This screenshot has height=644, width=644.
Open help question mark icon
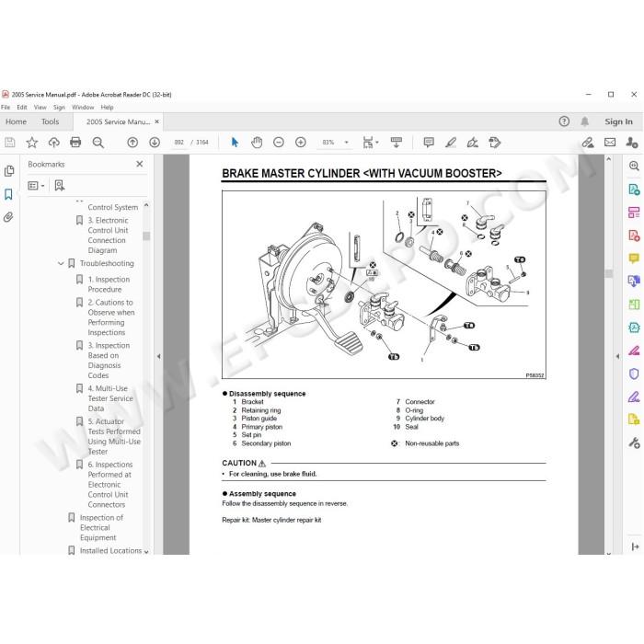[x=564, y=121]
